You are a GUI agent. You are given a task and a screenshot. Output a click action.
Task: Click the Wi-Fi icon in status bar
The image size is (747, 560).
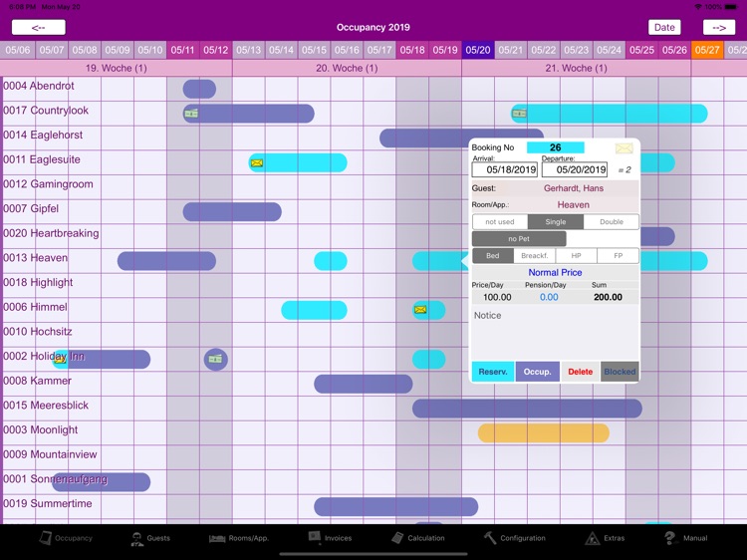click(698, 7)
